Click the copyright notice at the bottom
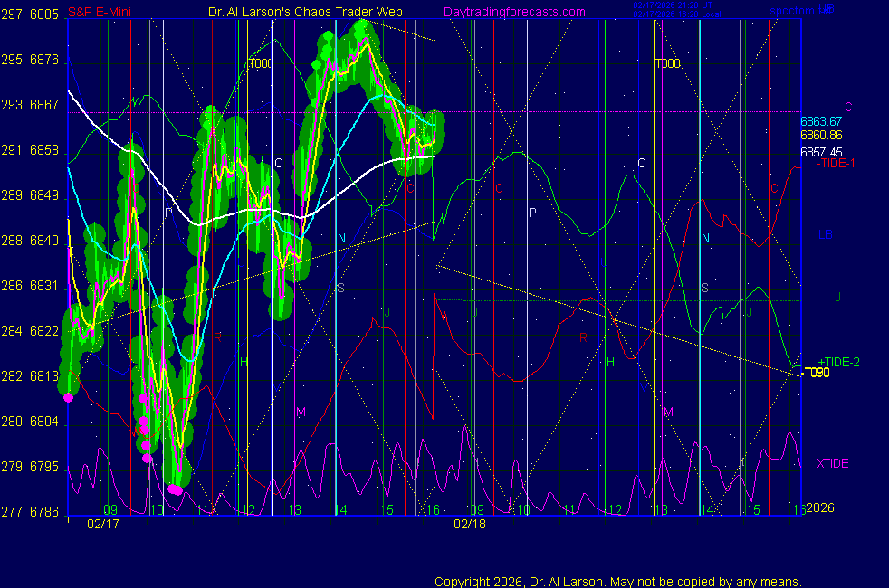Viewport: 889px width, 588px height. 617,581
